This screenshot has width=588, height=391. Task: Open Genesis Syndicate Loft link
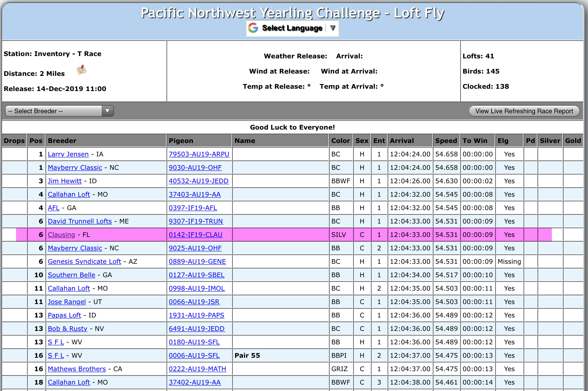84,261
